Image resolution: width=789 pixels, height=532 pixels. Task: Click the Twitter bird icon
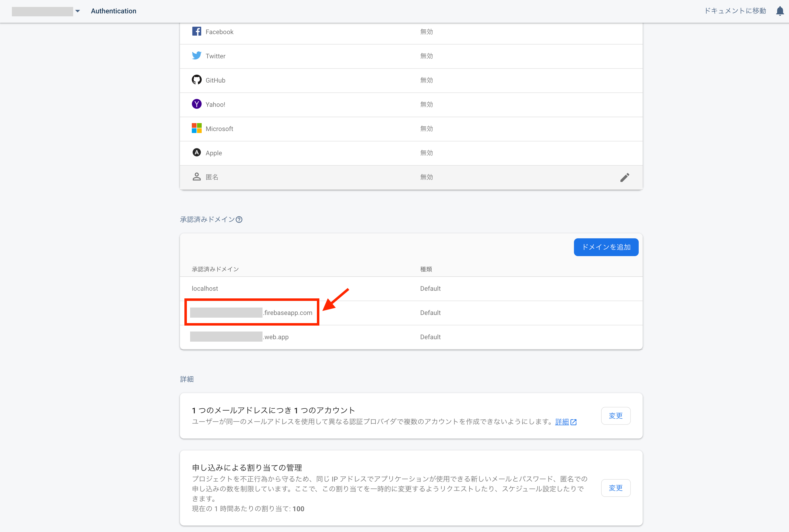pyautogui.click(x=197, y=56)
